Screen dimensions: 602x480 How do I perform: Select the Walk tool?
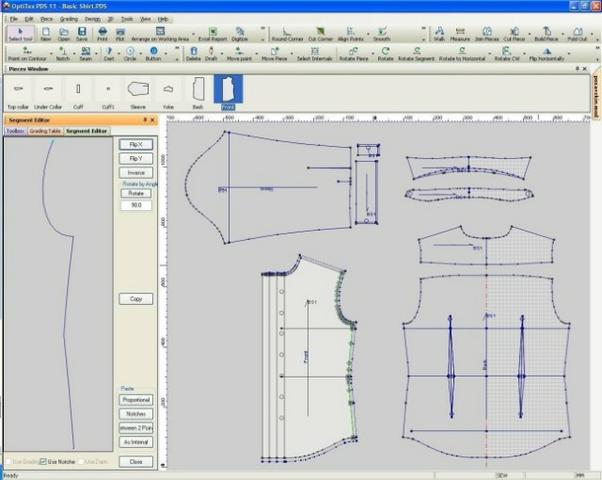pyautogui.click(x=439, y=34)
